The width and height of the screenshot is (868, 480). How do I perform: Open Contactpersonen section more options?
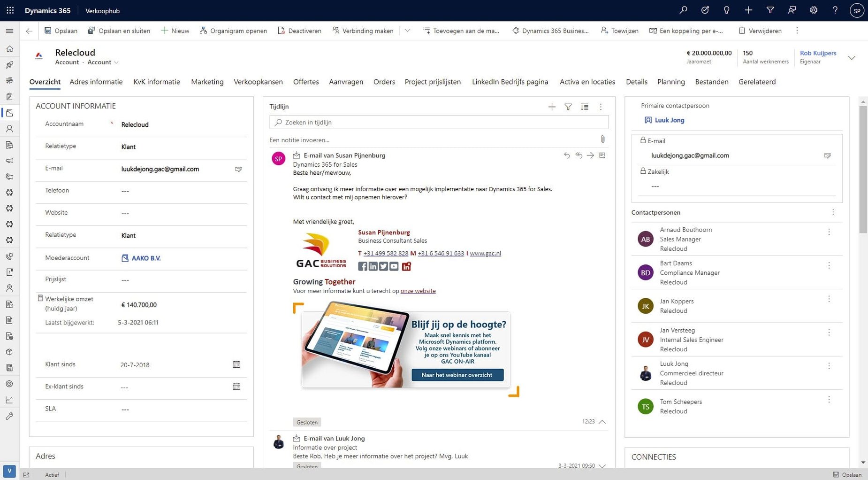[833, 212]
